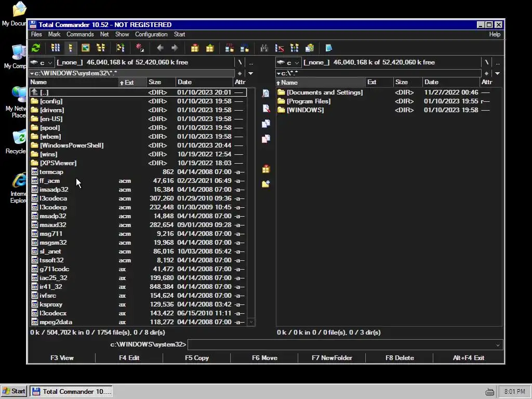The image size is (532, 399).
Task: Expand the command line history dropdown
Action: [x=498, y=345]
